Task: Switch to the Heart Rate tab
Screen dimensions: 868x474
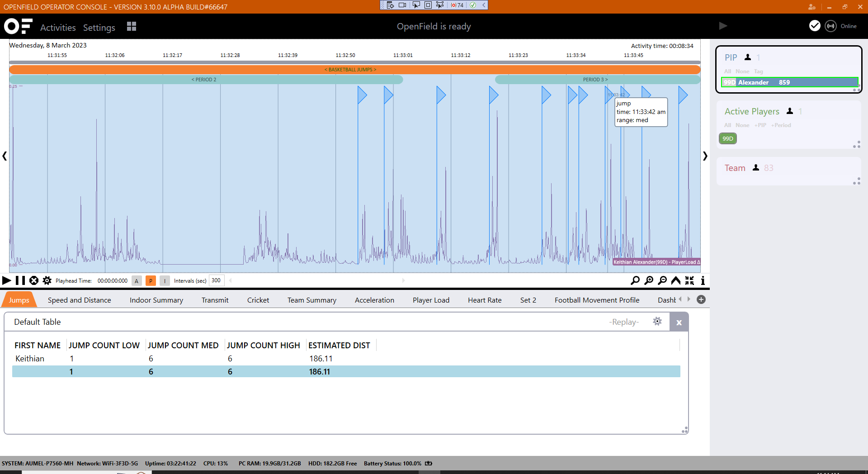Action: click(x=485, y=300)
